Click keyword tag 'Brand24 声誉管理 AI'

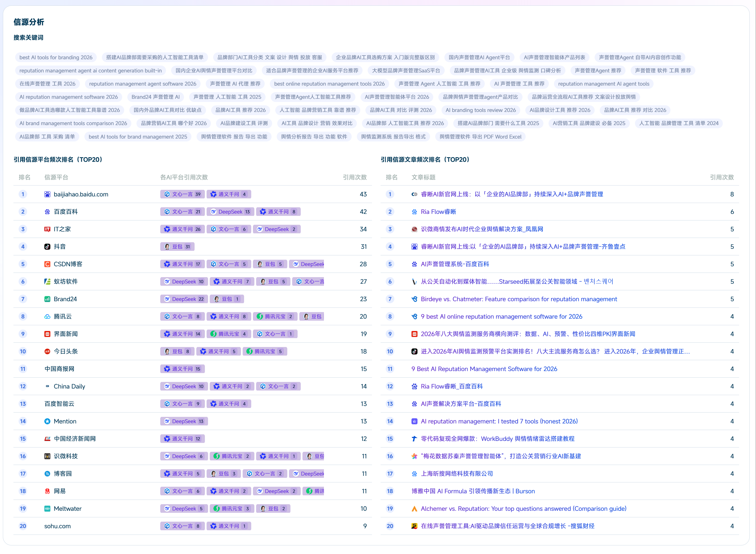(155, 97)
